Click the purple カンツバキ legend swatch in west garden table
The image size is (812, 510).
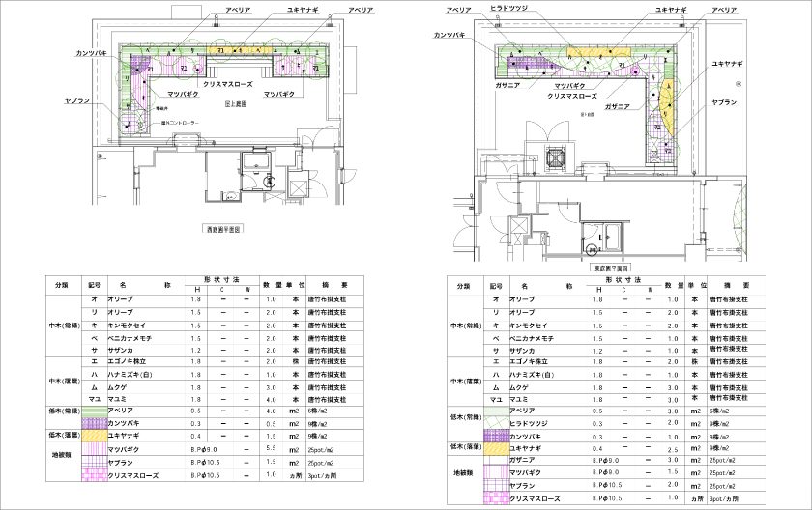click(x=95, y=423)
